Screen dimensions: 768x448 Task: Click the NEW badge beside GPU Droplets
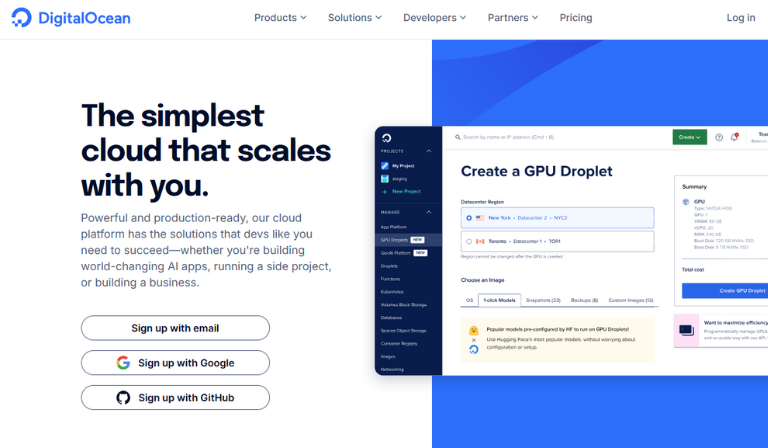417,240
